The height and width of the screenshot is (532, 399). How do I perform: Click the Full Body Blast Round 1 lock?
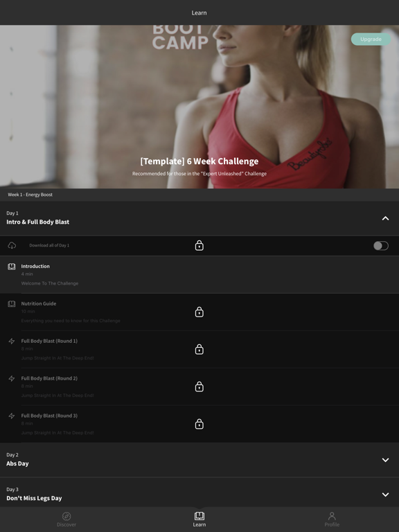[199, 349]
